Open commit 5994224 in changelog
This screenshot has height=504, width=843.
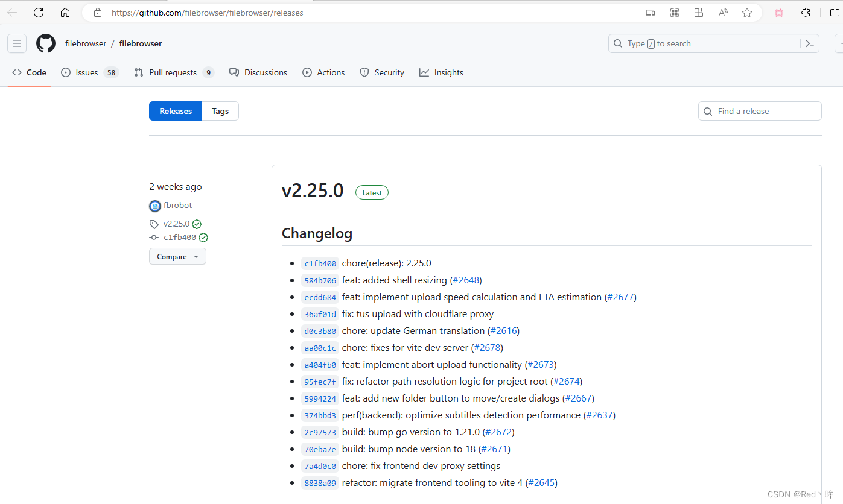pyautogui.click(x=320, y=398)
